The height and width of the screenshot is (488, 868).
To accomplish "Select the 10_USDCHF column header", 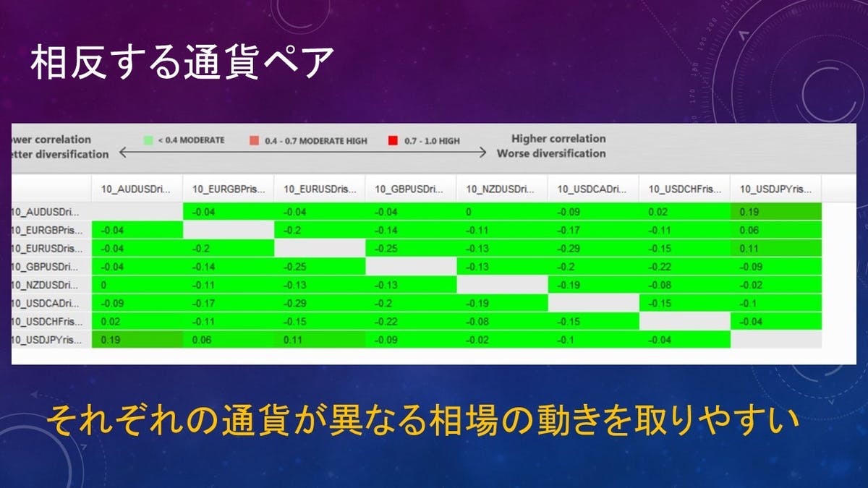I will (x=684, y=189).
